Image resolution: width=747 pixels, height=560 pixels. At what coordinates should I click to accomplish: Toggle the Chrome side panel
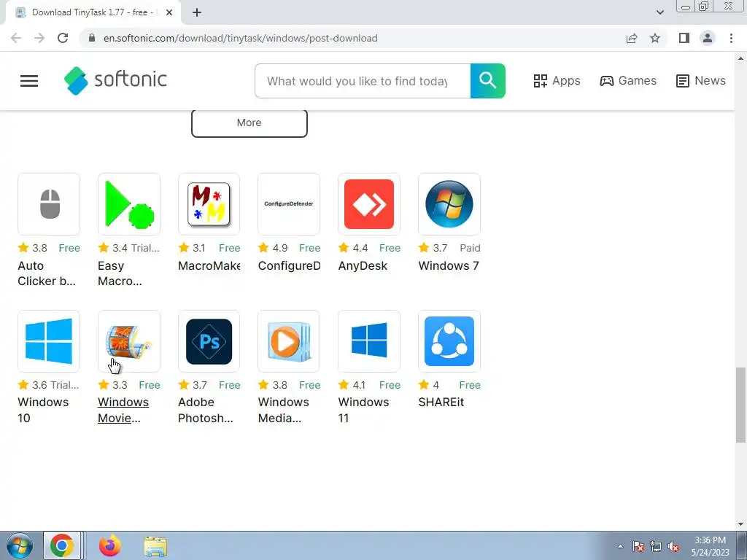pos(684,38)
